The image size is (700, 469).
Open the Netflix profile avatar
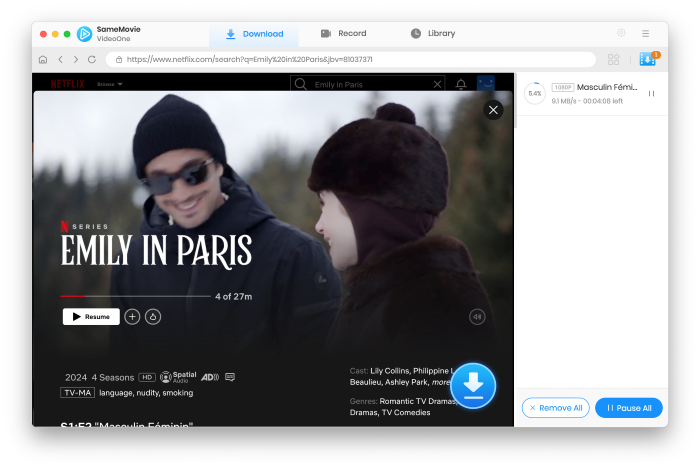pos(486,83)
